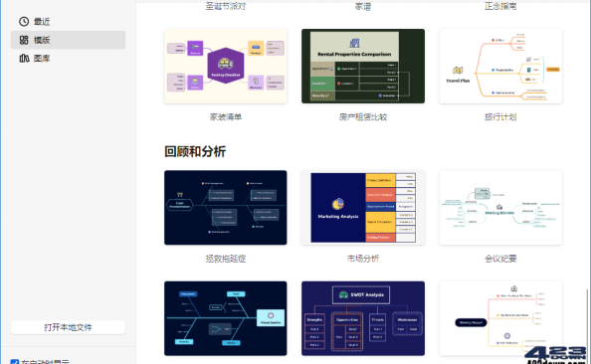Click the clock icon beside 最近
Viewport: 591px width, 364px height.
point(24,22)
